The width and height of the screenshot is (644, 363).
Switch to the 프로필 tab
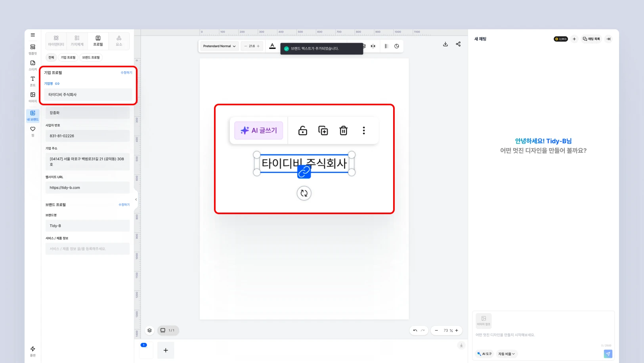(98, 41)
